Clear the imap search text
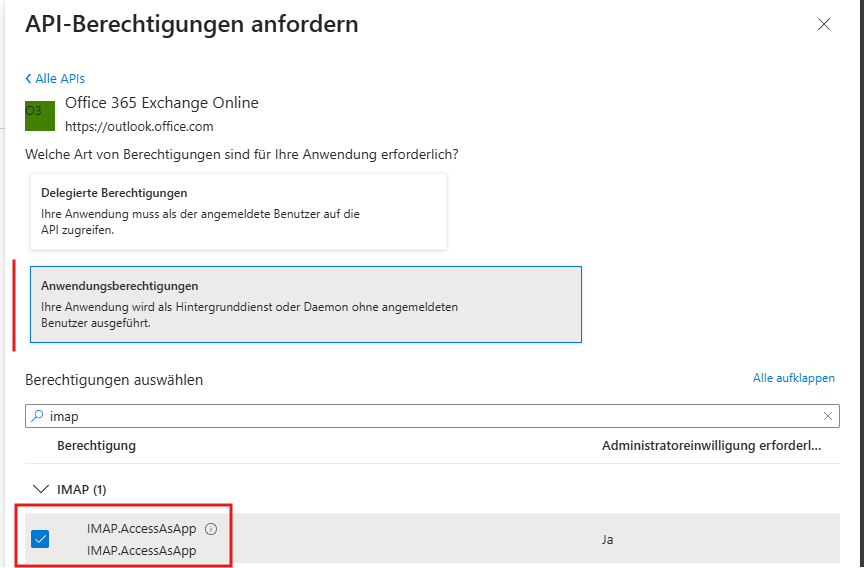864x568 pixels. pos(828,416)
